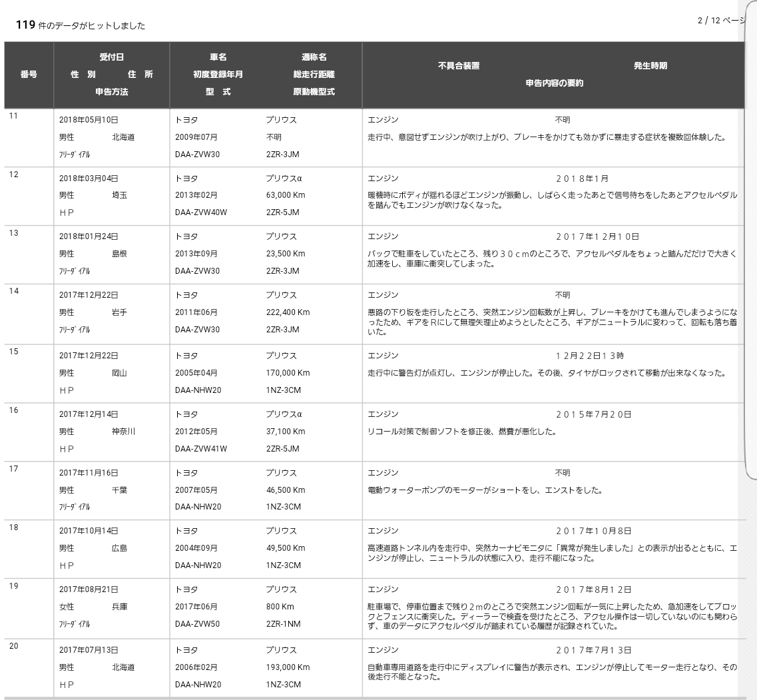Click the '車名' header label
This screenshot has height=700, width=757.
pos(218,57)
